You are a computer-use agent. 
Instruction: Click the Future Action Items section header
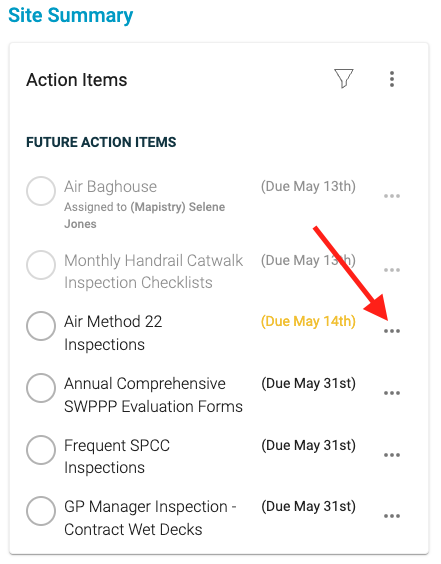point(101,142)
